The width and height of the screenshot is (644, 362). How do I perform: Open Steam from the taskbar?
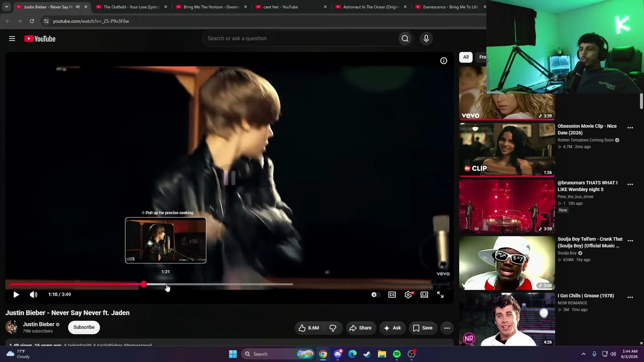(367, 354)
